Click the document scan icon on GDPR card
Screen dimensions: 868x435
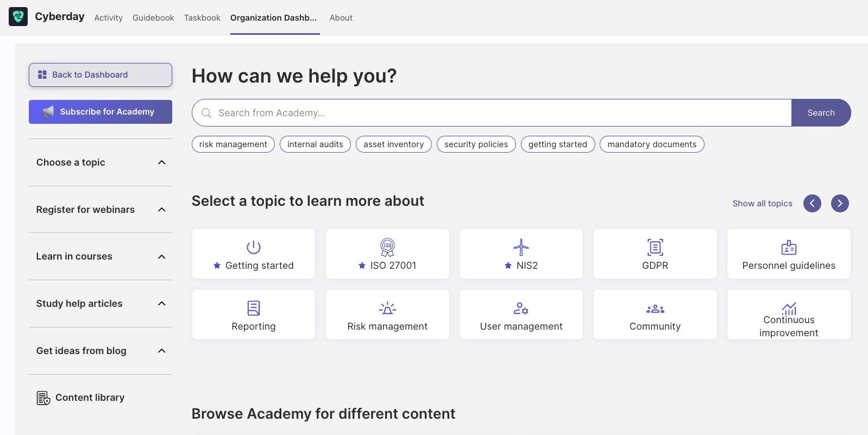tap(655, 247)
